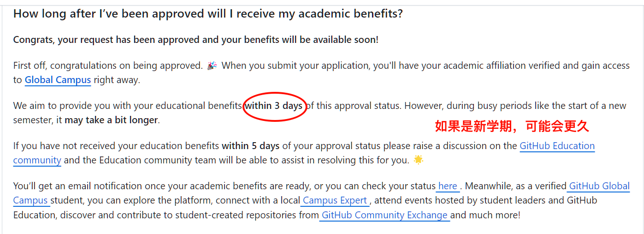Open the Global Campus link
644x234 pixels.
pyautogui.click(x=58, y=80)
